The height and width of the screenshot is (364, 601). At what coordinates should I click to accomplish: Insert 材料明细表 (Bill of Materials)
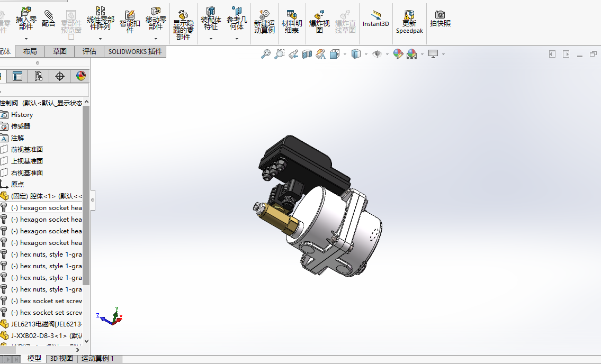[x=292, y=22]
